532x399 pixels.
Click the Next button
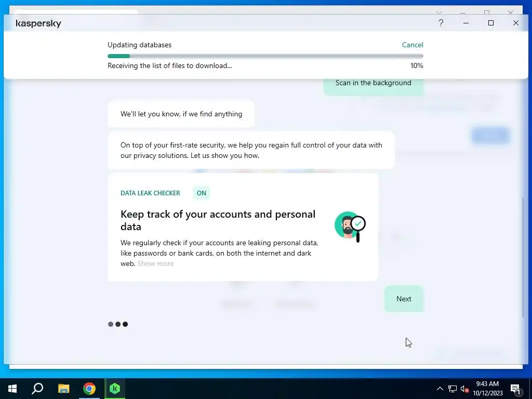[404, 299]
